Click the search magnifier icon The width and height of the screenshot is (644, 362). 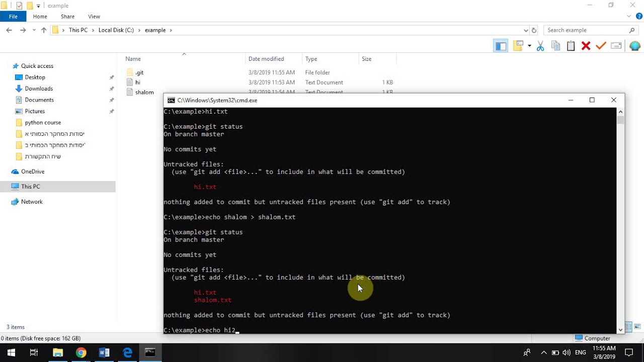(632, 30)
